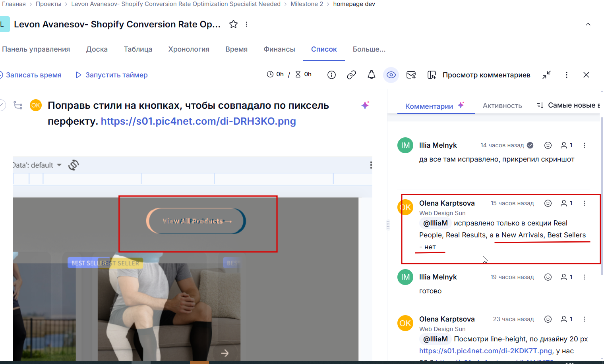
Task: Click the subtask hierarchy icon
Action: [x=18, y=105]
